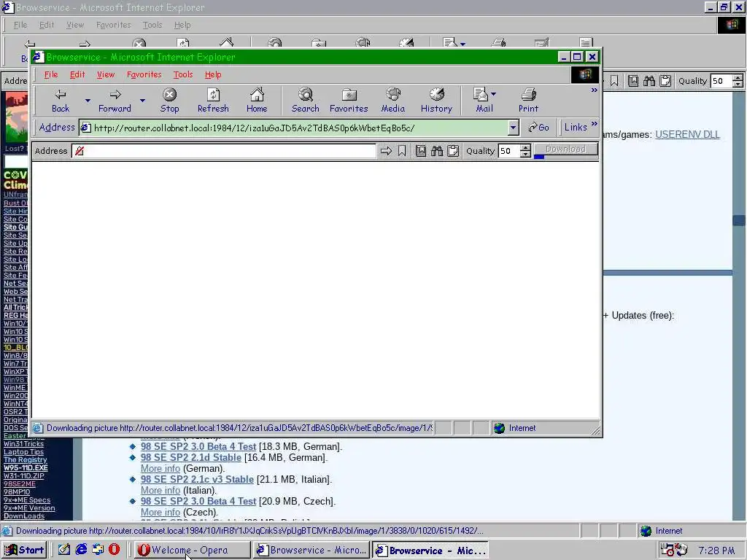Click bookmarks list icon in background window toolbar
The image size is (747, 560).
click(x=633, y=81)
